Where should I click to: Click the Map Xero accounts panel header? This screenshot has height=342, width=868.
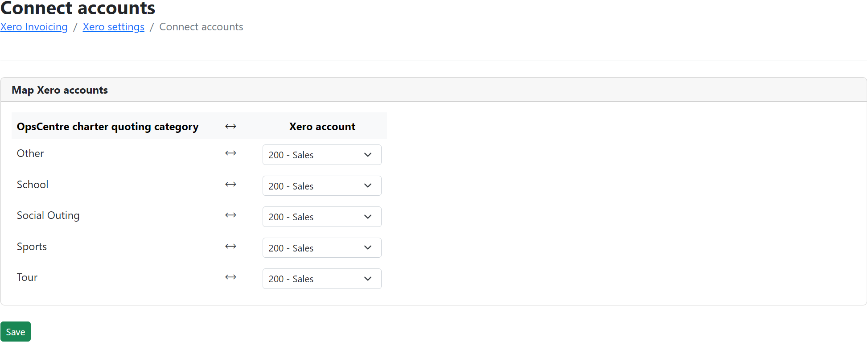click(x=59, y=90)
